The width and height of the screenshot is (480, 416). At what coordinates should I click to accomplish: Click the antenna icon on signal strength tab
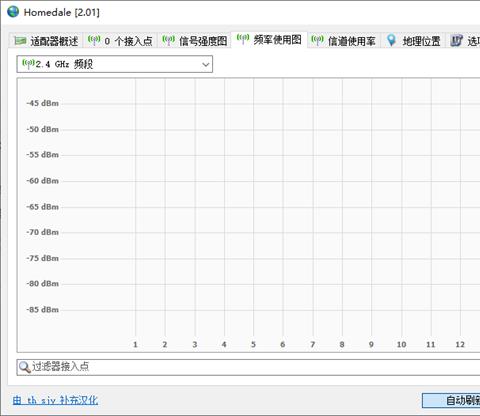click(169, 40)
